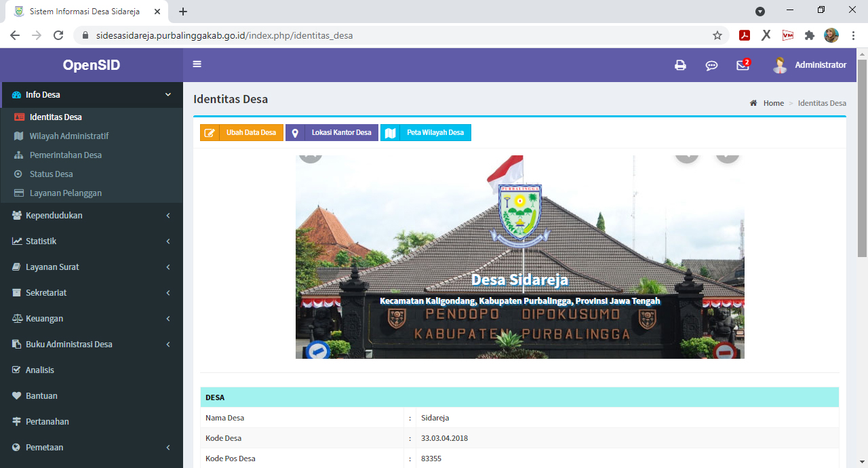The width and height of the screenshot is (868, 468).
Task: Expand the Pemetaan submenu arrow
Action: coord(168,448)
